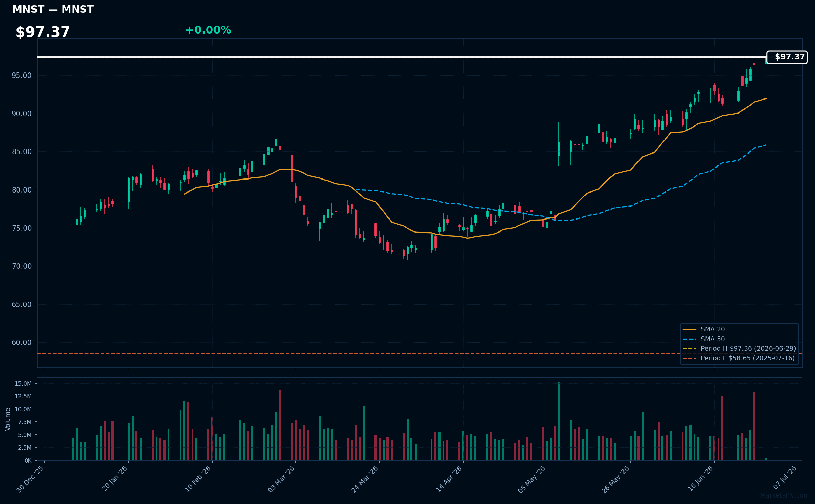Viewport: 815px width, 504px height.
Task: Click the 85.00 price axis label
Action: [22, 152]
